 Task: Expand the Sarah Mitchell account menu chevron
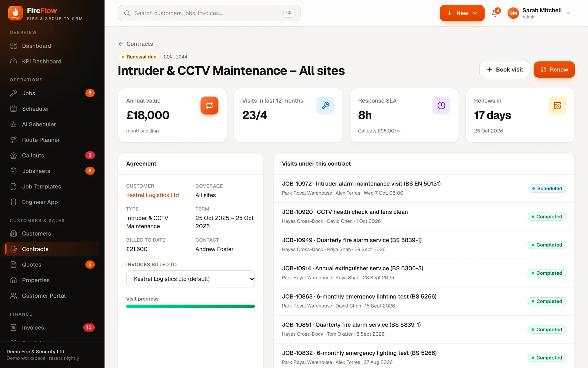568,13
